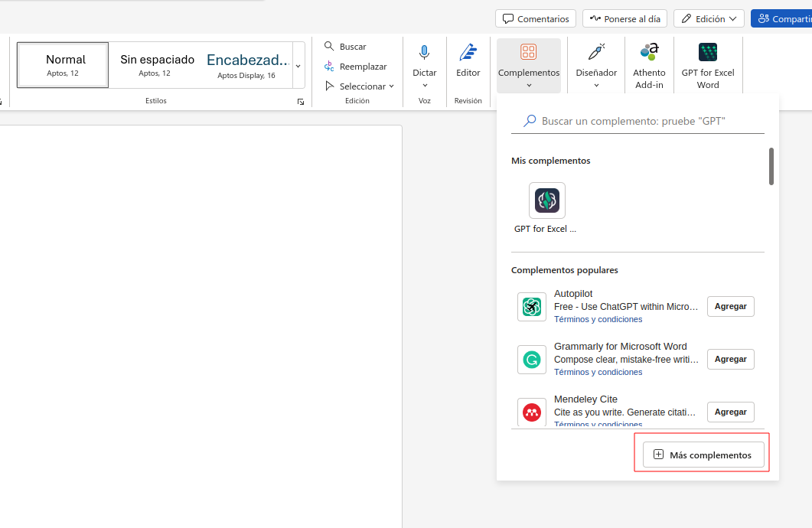
Task: Click the add-ins panel scrollbar
Action: [771, 166]
